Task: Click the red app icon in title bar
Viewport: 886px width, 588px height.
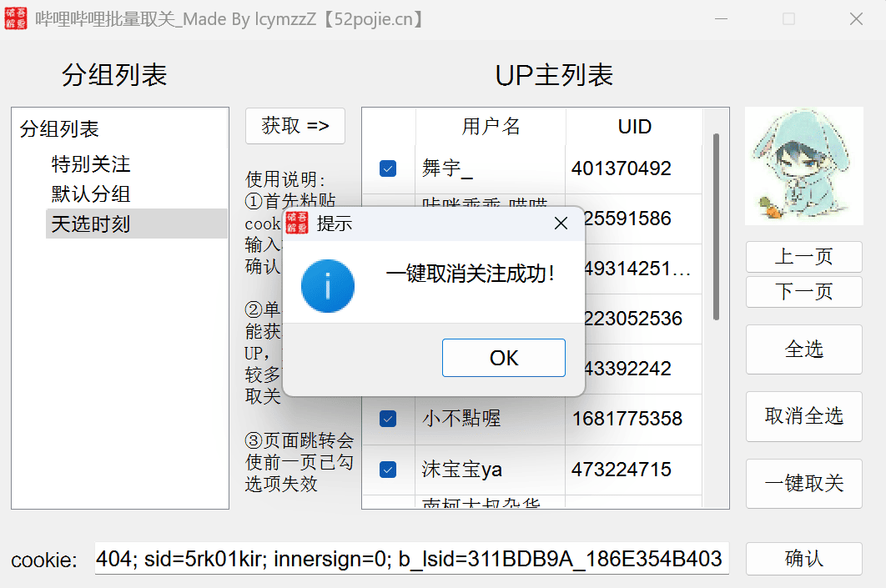Action: tap(16, 18)
